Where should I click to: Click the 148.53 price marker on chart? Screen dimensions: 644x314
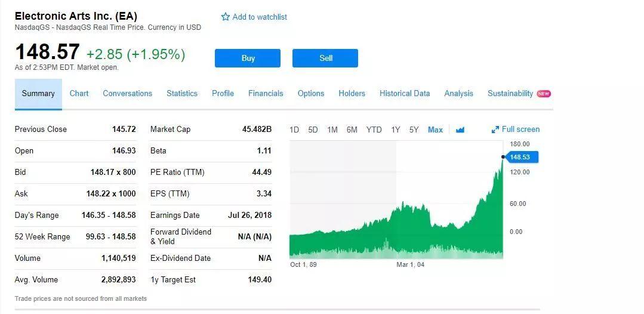click(521, 157)
